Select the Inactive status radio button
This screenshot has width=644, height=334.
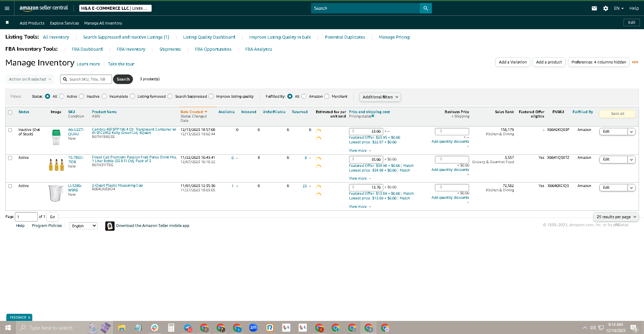point(82,96)
